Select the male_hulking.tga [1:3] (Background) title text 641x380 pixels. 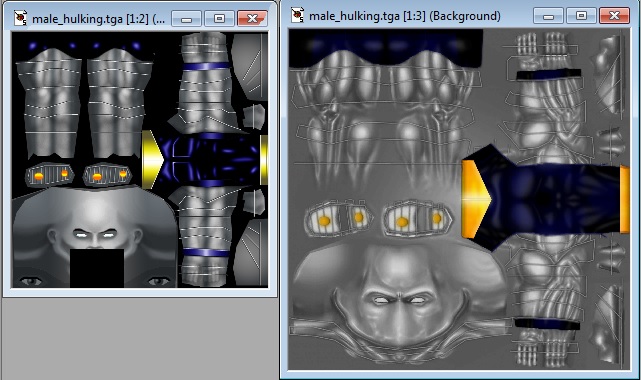point(405,16)
